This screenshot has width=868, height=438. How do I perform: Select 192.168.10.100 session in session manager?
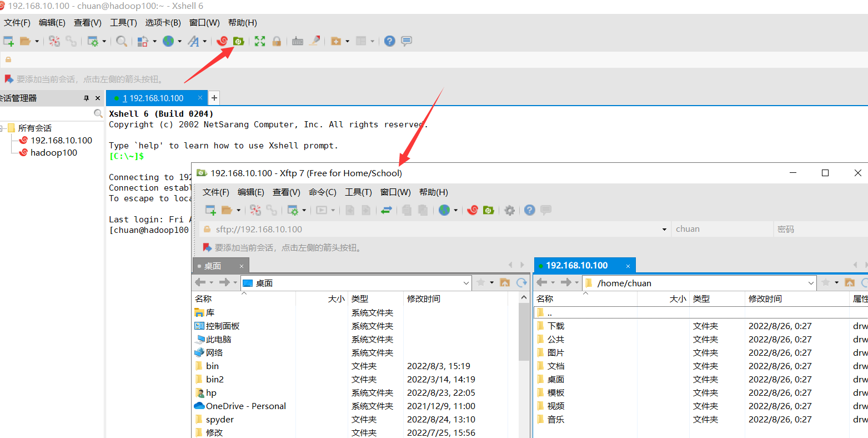pyautogui.click(x=61, y=141)
